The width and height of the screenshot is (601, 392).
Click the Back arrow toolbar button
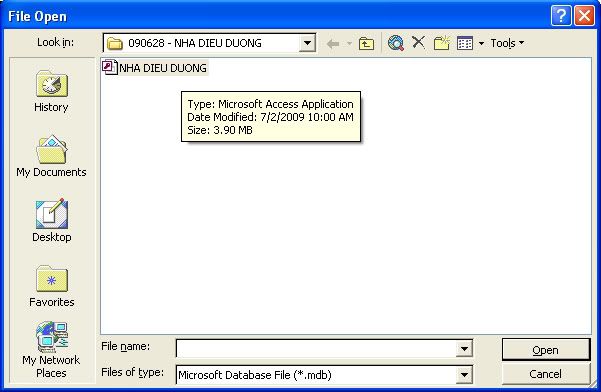pos(333,44)
